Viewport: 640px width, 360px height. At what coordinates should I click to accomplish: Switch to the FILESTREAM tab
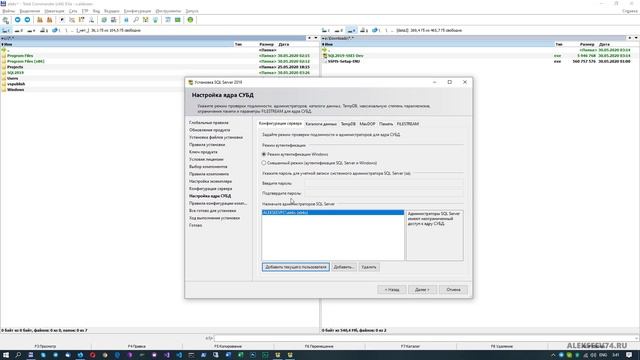(408, 124)
